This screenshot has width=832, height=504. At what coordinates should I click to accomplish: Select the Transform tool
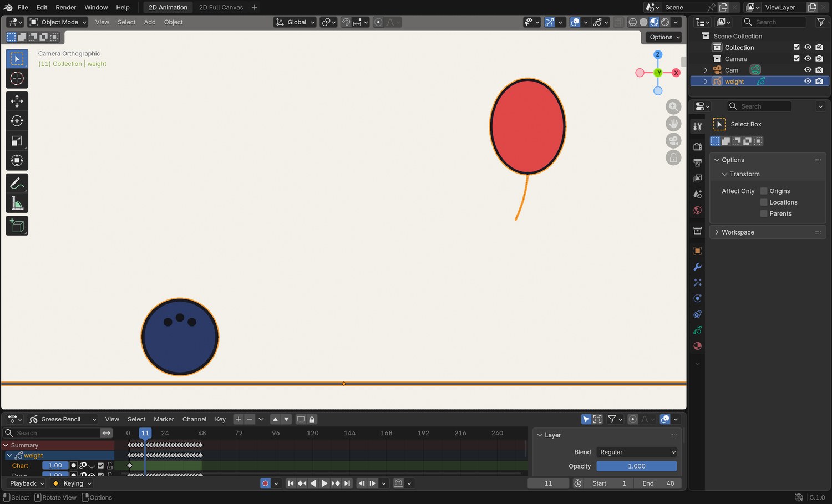(x=17, y=161)
